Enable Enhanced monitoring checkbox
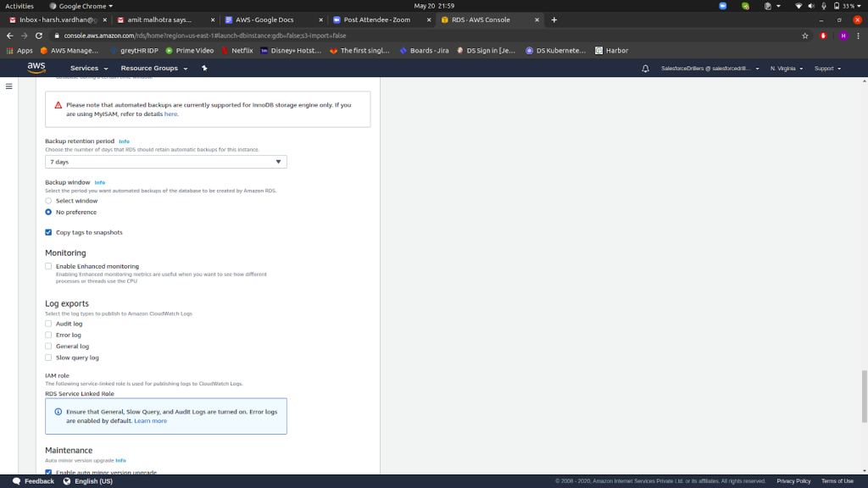The image size is (868, 488). tap(48, 266)
